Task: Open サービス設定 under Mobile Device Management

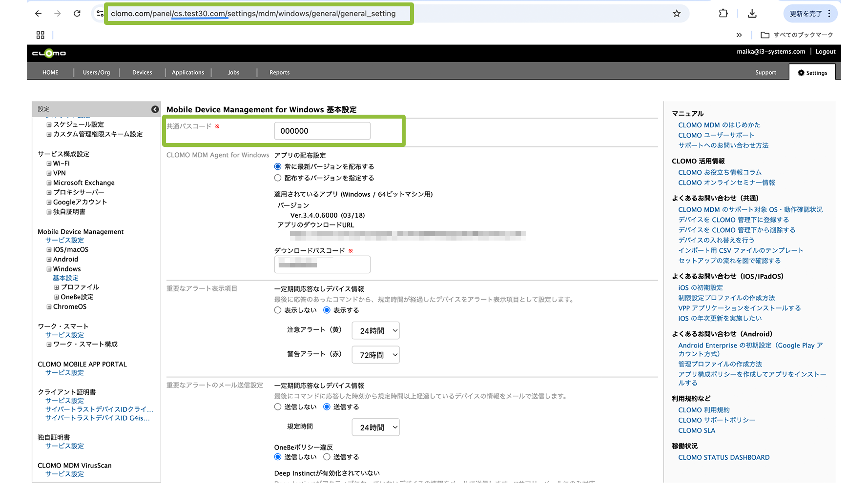Action: pyautogui.click(x=64, y=240)
